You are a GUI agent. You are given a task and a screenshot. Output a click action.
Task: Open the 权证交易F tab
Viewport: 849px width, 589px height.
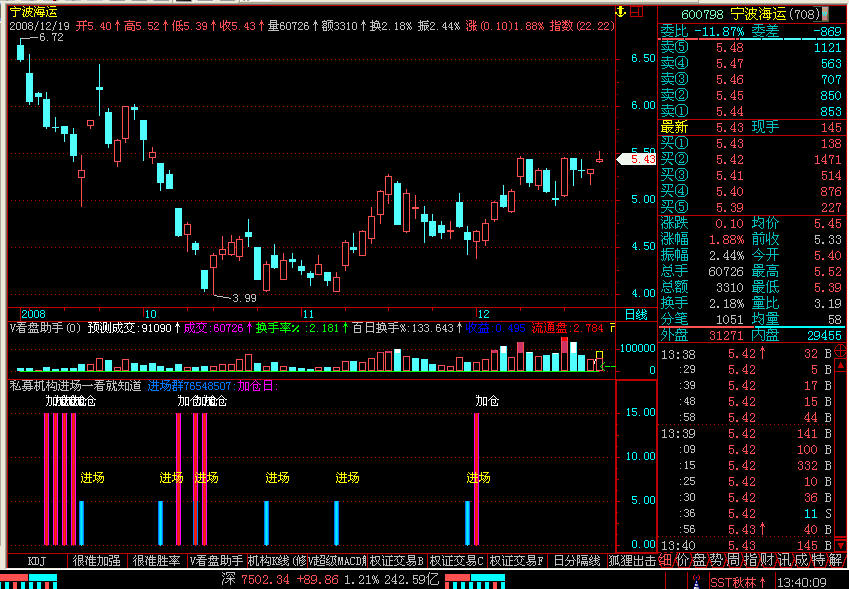(517, 560)
